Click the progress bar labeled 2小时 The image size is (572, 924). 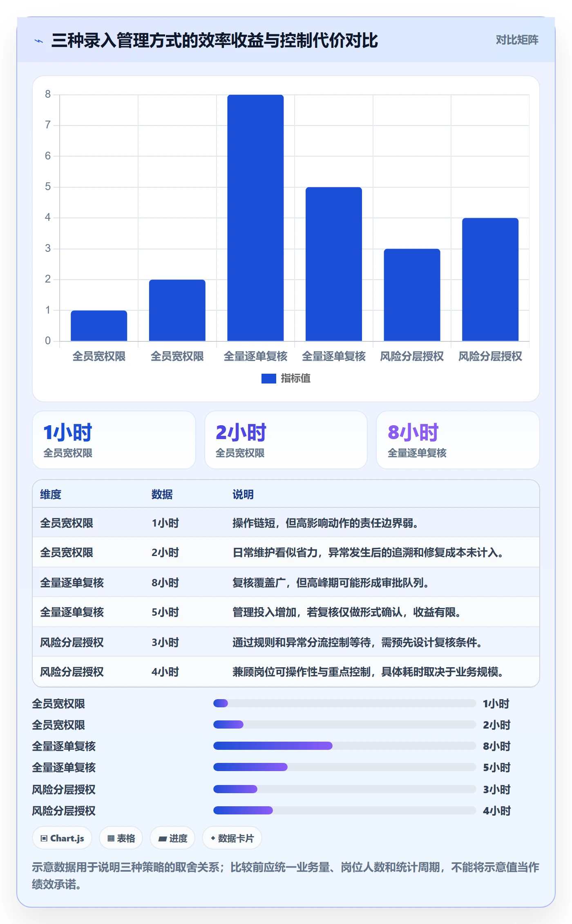click(344, 724)
